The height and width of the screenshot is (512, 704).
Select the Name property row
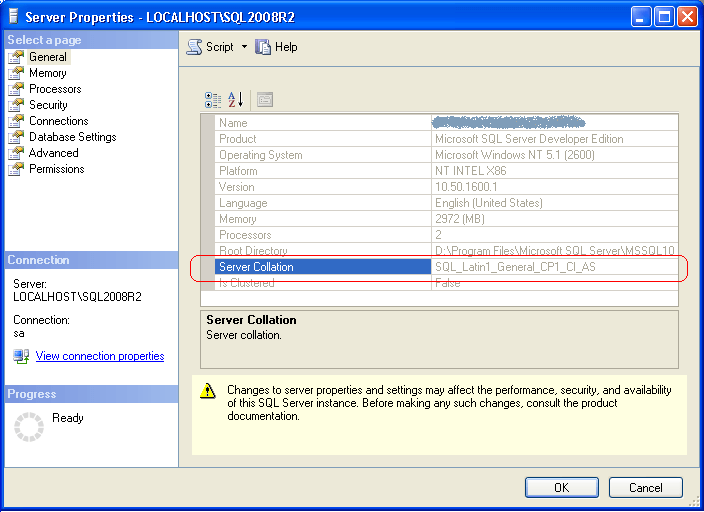coord(446,123)
